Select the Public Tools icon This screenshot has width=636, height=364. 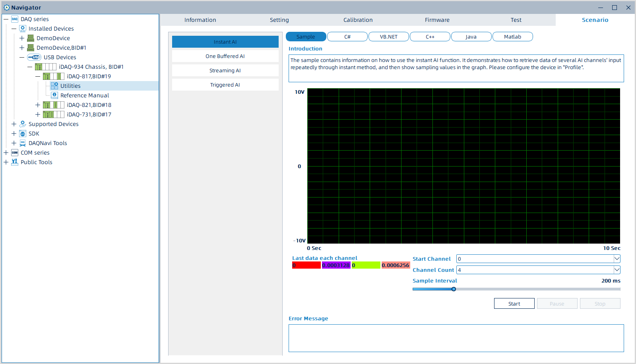point(14,162)
